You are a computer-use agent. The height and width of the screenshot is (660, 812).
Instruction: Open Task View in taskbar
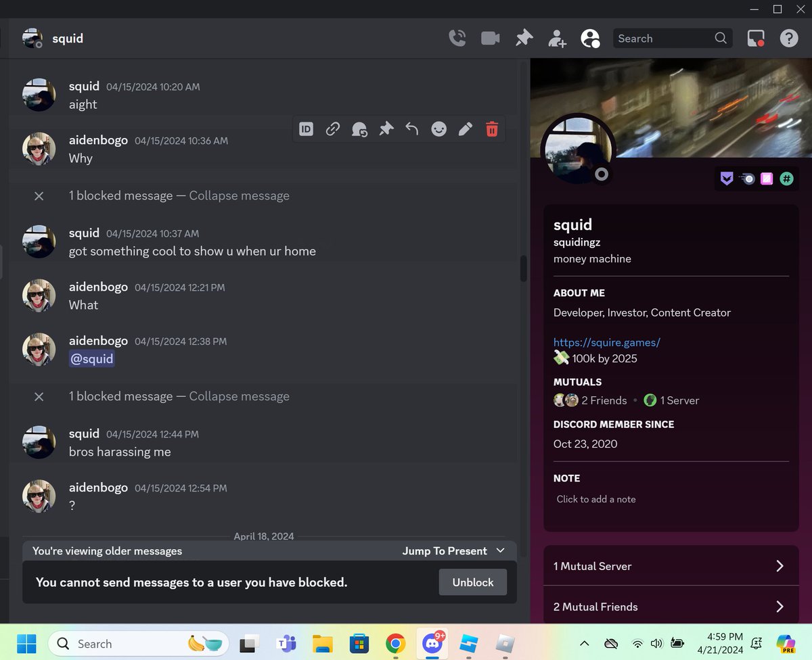tap(250, 643)
